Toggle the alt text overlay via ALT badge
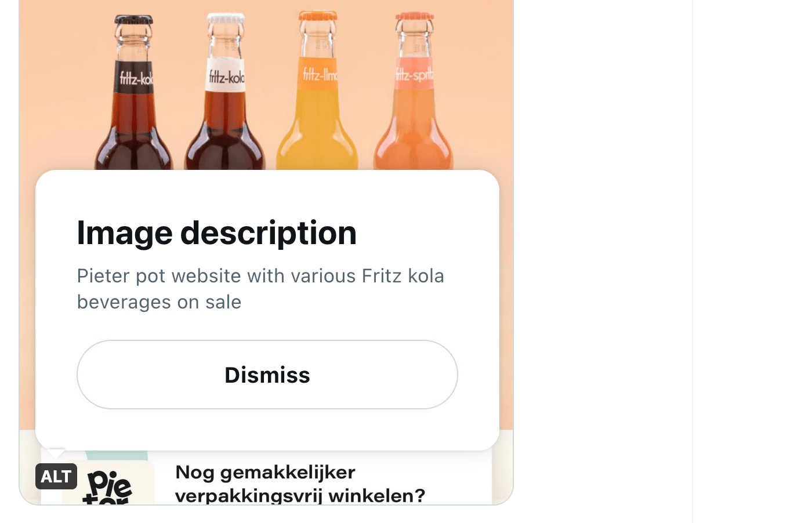 [56, 477]
